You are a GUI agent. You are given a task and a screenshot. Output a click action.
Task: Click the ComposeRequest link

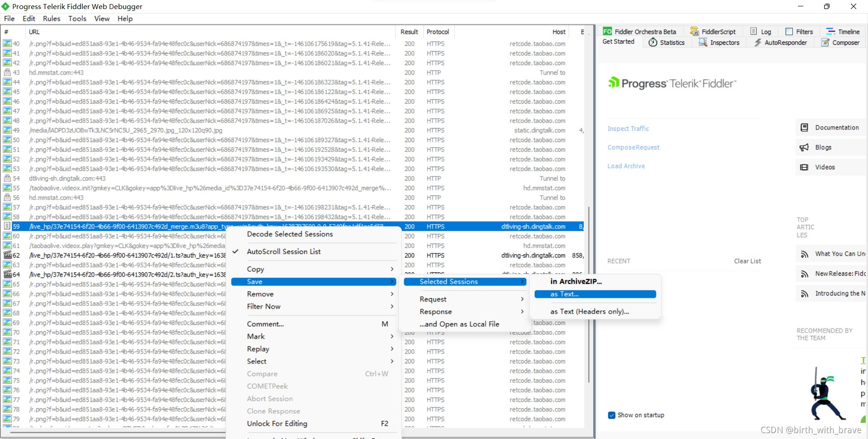(633, 147)
